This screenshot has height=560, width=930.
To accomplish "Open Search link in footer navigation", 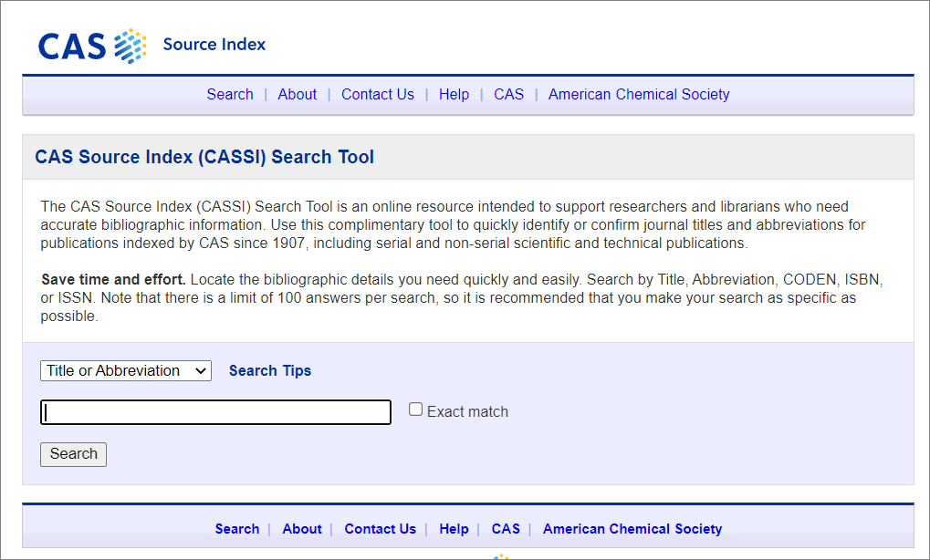I will point(236,529).
